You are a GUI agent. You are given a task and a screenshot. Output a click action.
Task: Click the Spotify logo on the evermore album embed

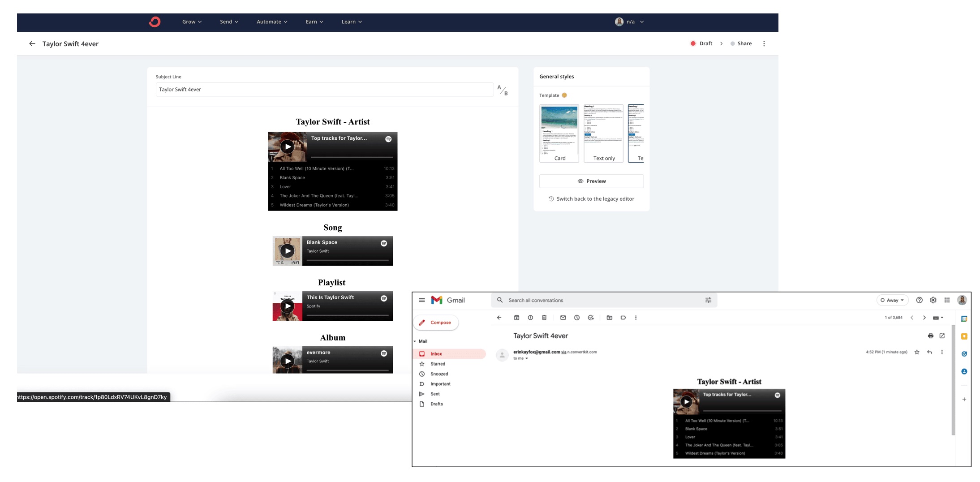[x=384, y=353]
